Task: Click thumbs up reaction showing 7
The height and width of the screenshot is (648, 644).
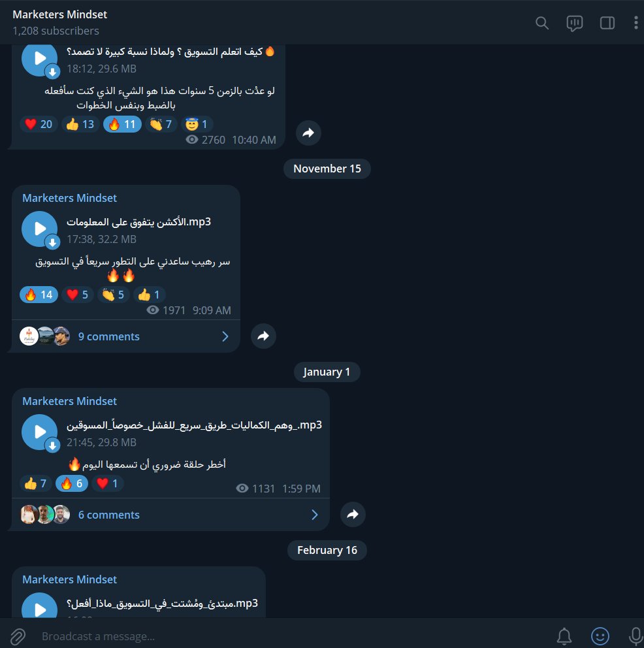Action: coord(35,483)
